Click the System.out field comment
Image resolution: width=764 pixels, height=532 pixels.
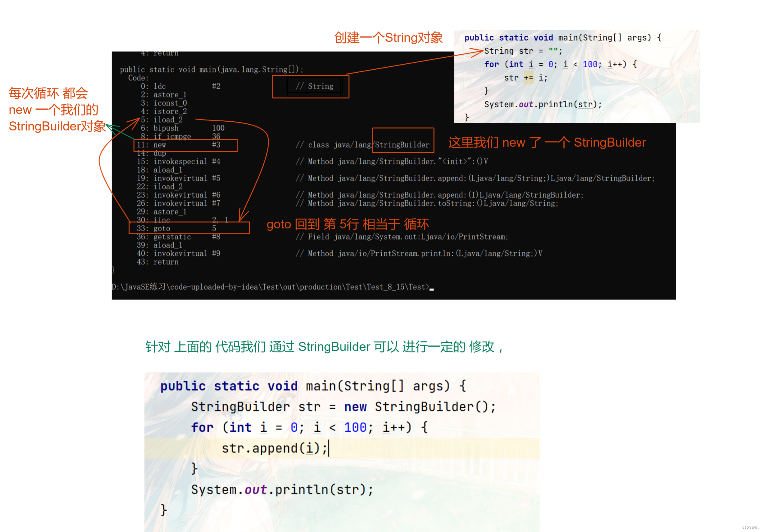pyautogui.click(x=402, y=237)
